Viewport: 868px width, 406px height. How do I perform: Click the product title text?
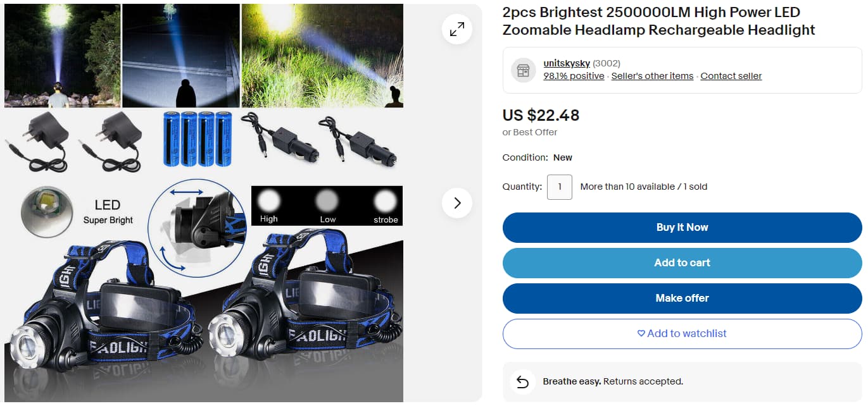coord(658,21)
